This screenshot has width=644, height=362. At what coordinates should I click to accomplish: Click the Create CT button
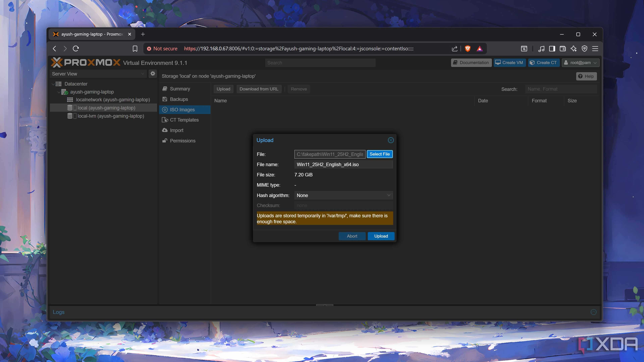tap(544, 63)
